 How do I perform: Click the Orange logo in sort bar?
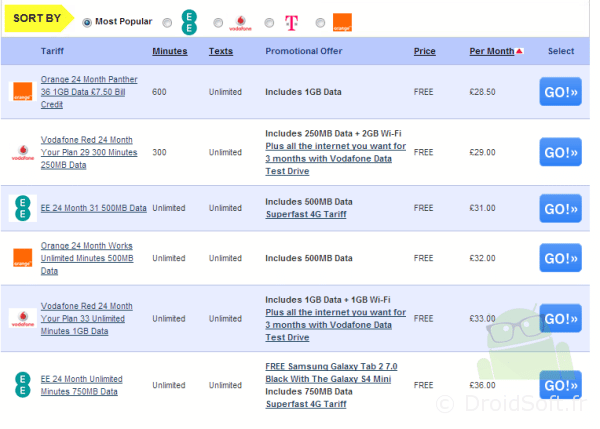342,22
